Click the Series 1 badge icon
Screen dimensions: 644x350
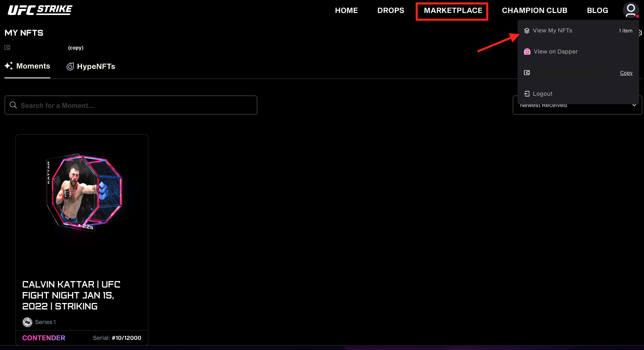pos(27,322)
